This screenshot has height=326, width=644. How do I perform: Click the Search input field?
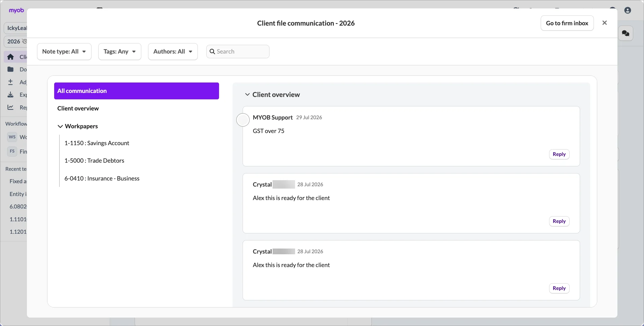click(238, 52)
